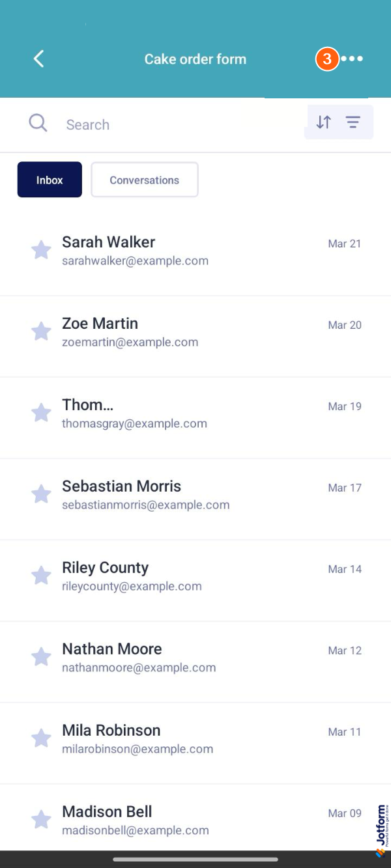The width and height of the screenshot is (391, 868).
Task: Open the three-dots more options menu
Action: [353, 59]
